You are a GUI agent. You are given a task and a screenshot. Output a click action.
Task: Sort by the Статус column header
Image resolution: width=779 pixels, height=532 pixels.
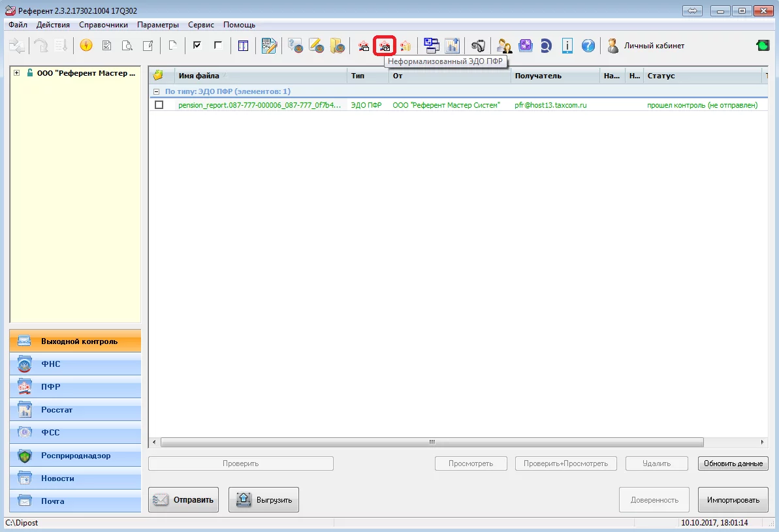pyautogui.click(x=703, y=76)
